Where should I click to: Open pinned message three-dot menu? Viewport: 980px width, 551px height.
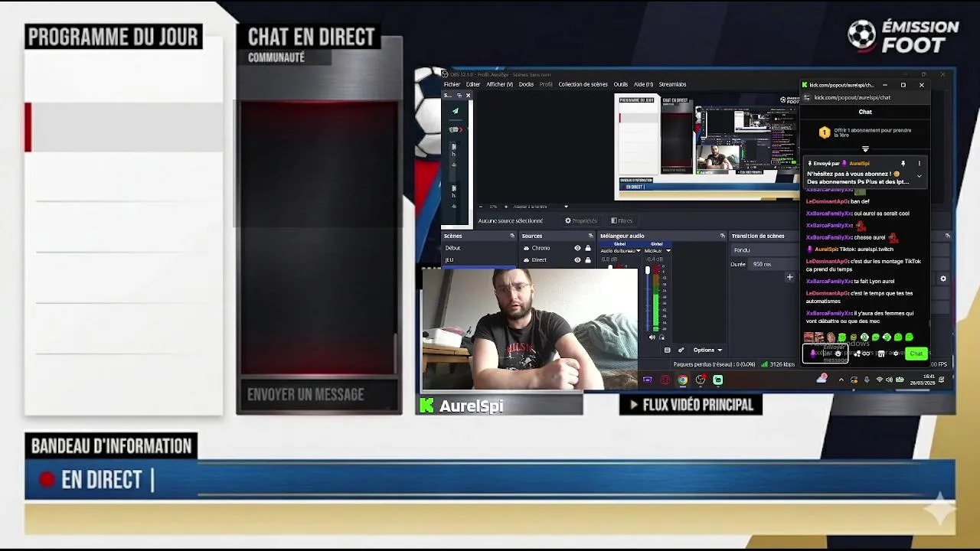click(x=919, y=163)
